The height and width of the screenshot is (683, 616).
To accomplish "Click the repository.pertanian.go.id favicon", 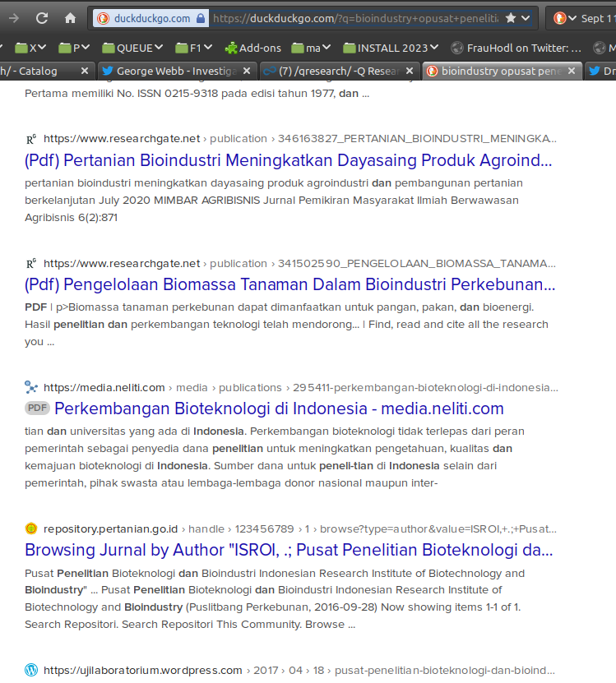I will point(31,528).
